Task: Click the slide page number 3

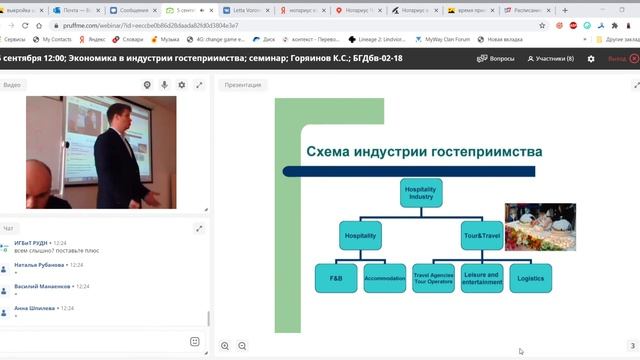Action: point(633,346)
